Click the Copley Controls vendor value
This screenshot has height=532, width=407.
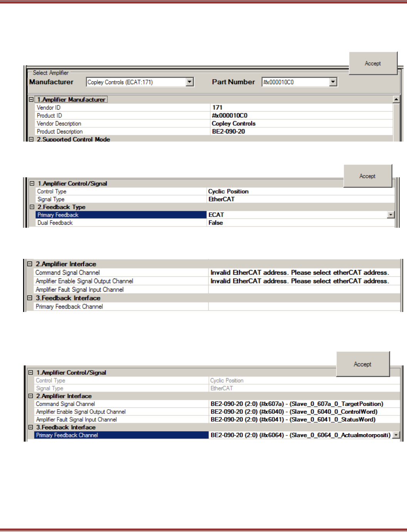coord(233,123)
